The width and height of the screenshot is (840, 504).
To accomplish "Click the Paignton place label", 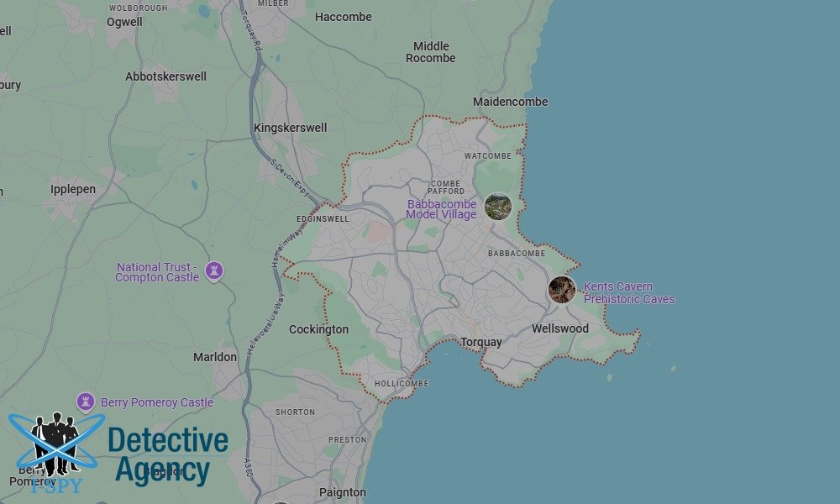I will click(x=345, y=491).
